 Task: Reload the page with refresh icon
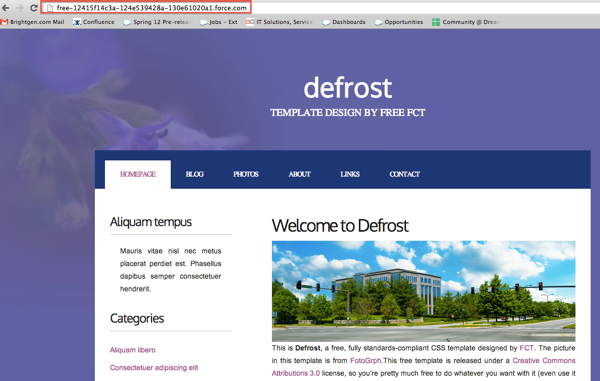(x=34, y=8)
